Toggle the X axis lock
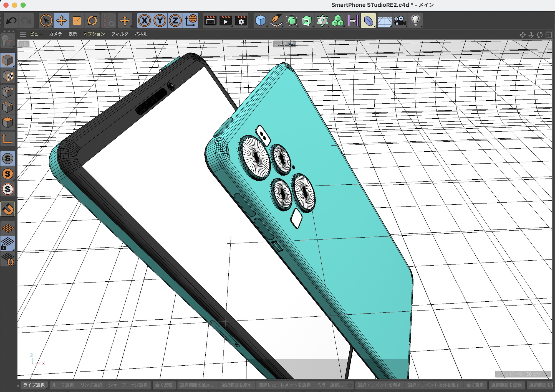Screen dimensions: 555x392 [144, 21]
